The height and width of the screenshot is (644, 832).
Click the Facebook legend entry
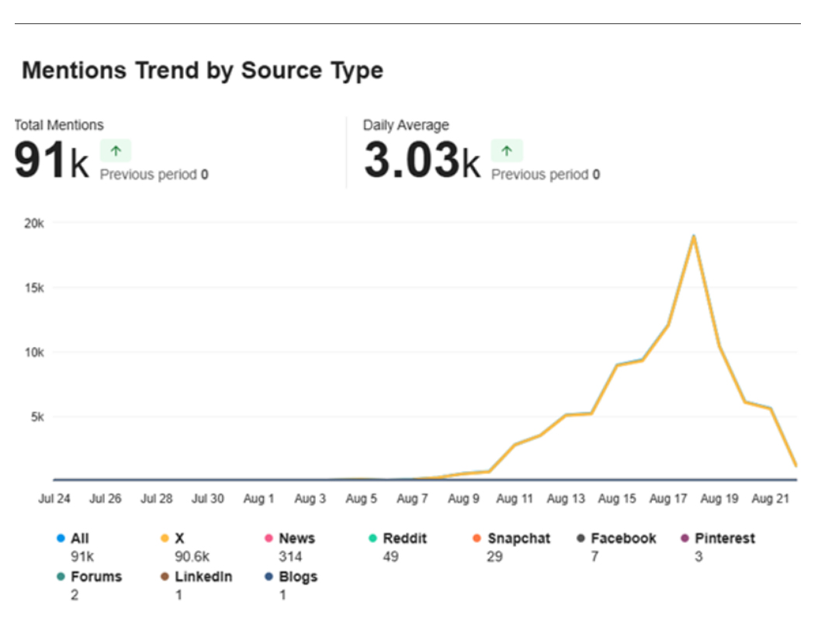(x=623, y=538)
